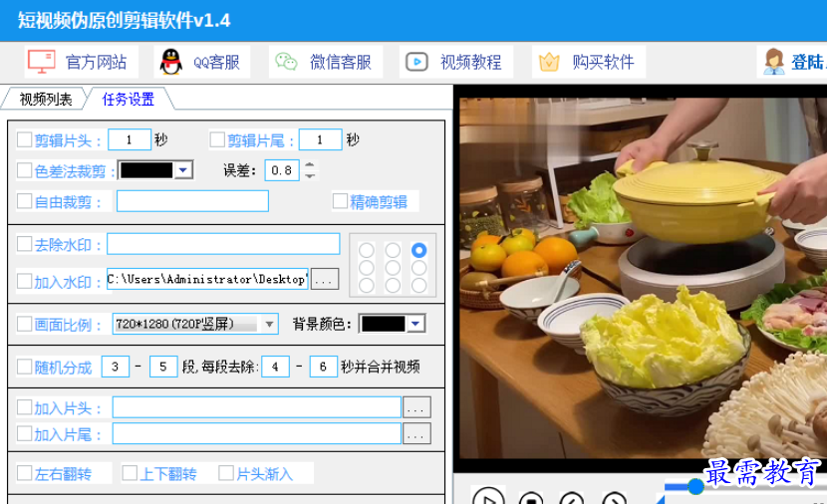Click the 剪辑片尾 seconds input field
The image size is (827, 504).
point(320,140)
